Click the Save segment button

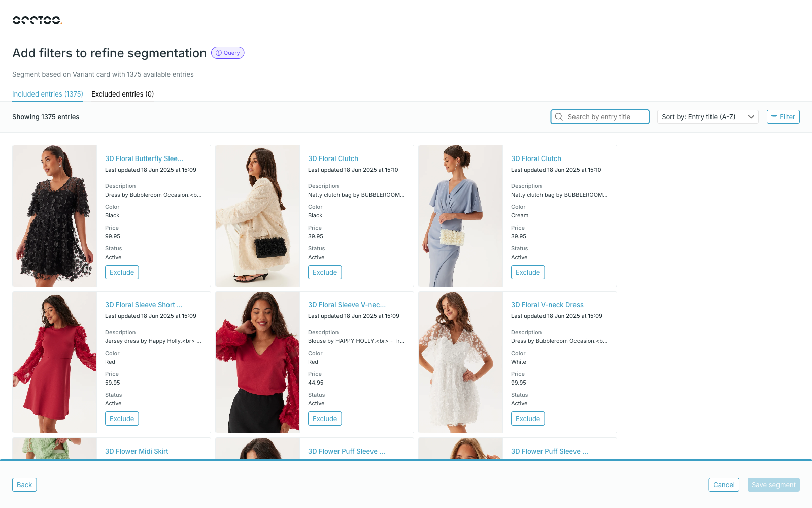coord(773,485)
